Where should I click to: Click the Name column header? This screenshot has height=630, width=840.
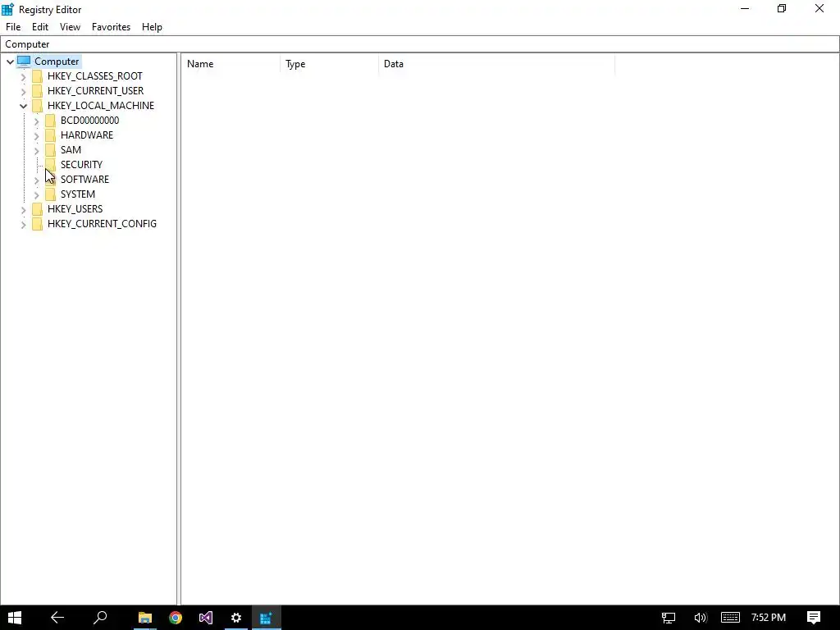[x=231, y=64]
